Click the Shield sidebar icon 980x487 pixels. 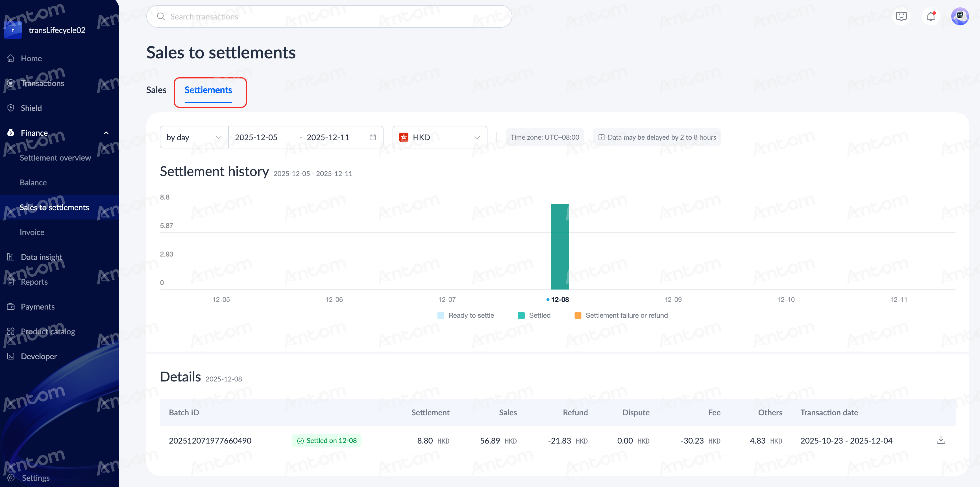pyautogui.click(x=11, y=108)
